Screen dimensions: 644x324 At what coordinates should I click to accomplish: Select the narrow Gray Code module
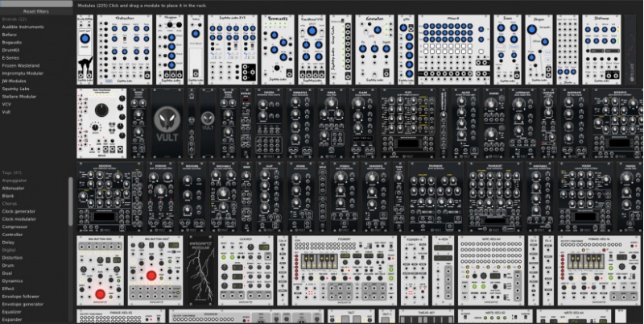(341, 50)
